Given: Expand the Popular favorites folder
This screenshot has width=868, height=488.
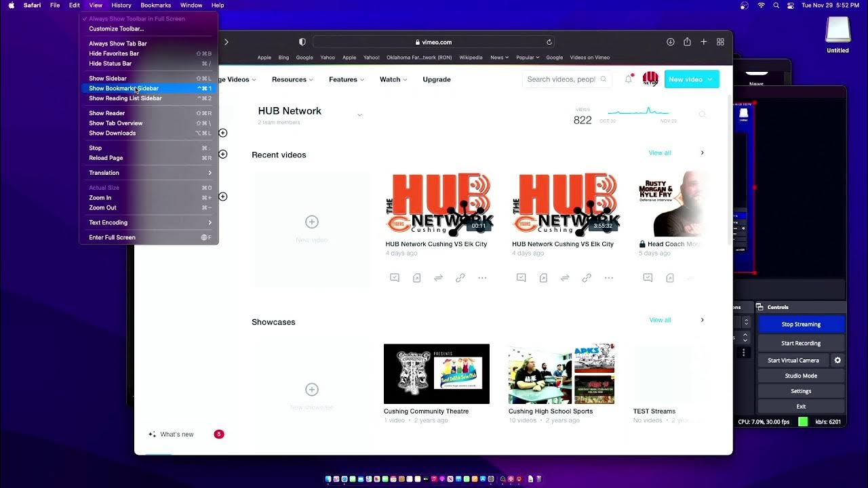Looking at the screenshot, I should pos(528,58).
